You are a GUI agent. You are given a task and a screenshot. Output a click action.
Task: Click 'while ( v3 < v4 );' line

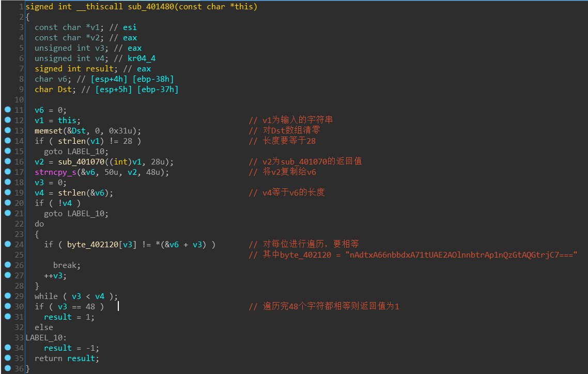coord(76,296)
